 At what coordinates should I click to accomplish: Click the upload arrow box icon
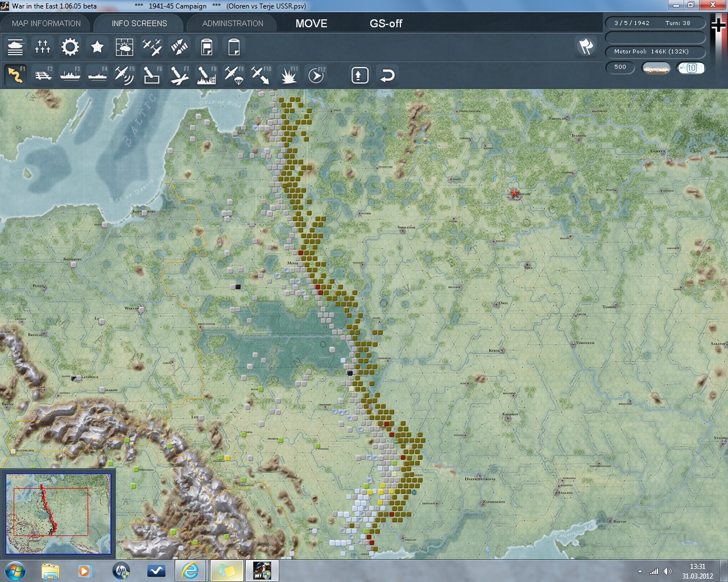[360, 75]
